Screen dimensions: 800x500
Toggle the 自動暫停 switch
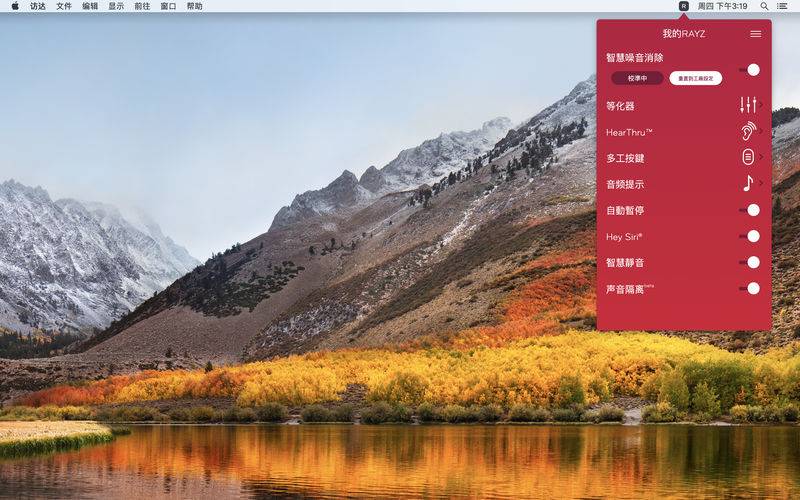coord(749,210)
